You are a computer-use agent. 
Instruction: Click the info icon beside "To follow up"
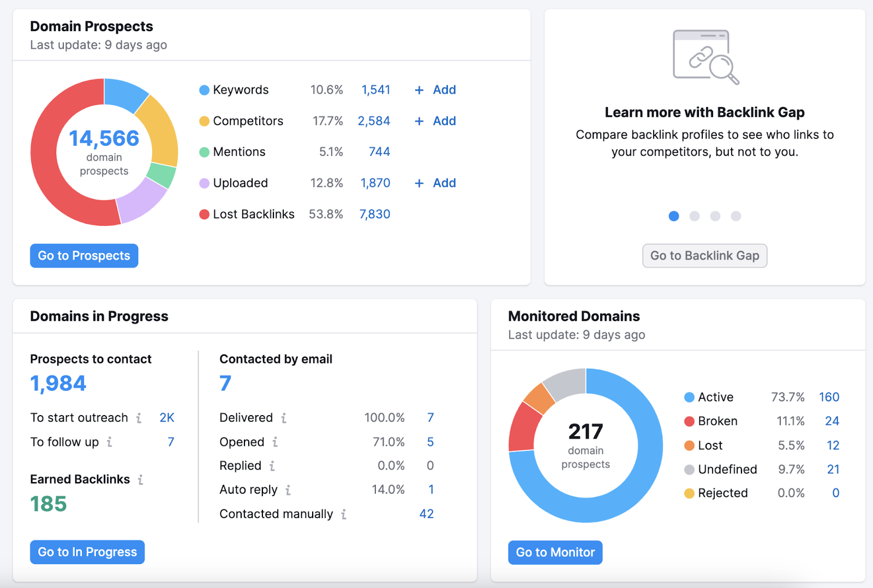pos(110,442)
